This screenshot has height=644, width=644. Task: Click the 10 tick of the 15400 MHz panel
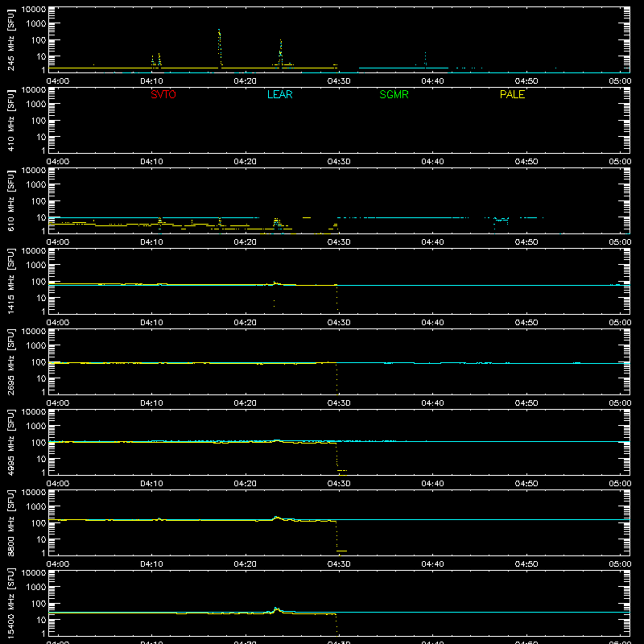point(41,620)
